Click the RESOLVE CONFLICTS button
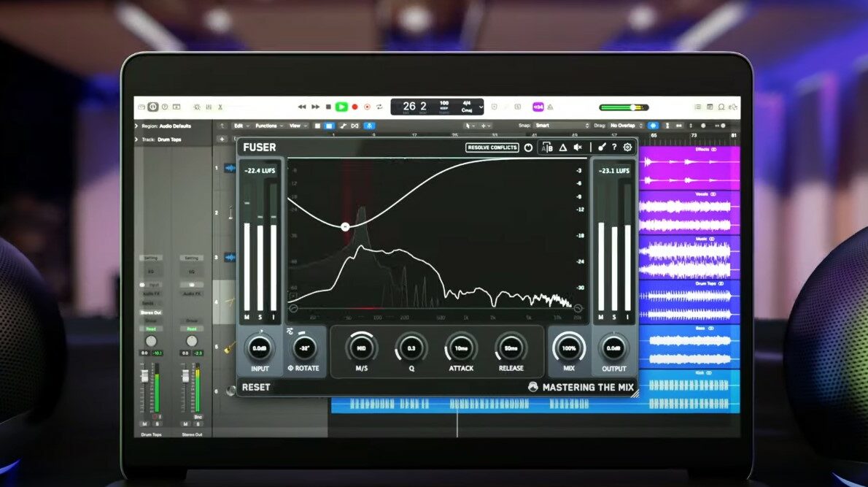Image resolution: width=868 pixels, height=487 pixels. 492,147
